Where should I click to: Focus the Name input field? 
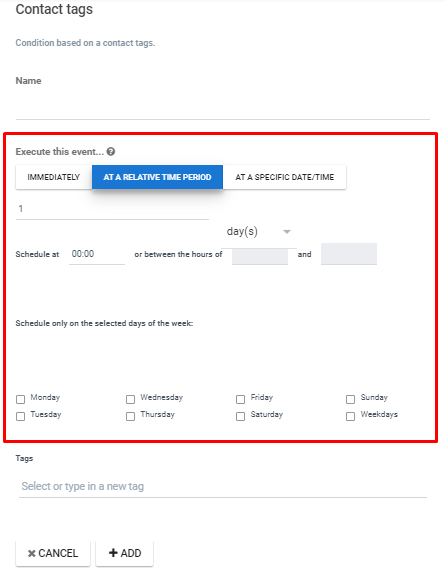(x=223, y=107)
